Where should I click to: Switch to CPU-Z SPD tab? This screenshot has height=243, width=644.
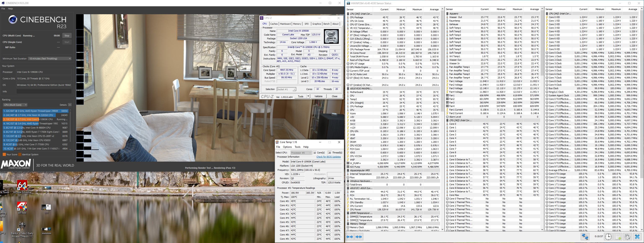(x=306, y=24)
